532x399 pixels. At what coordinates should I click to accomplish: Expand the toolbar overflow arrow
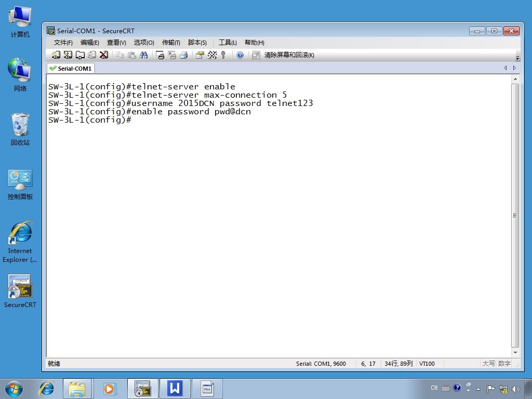click(x=517, y=58)
